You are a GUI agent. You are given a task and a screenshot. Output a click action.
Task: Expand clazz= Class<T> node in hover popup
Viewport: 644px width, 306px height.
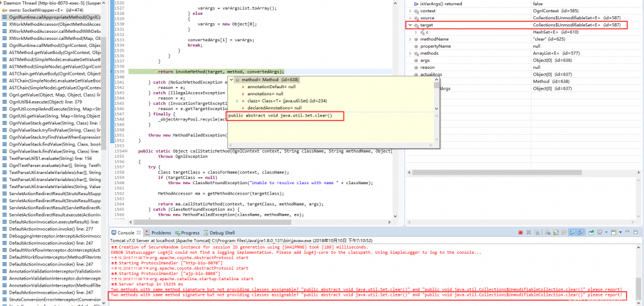pos(238,100)
